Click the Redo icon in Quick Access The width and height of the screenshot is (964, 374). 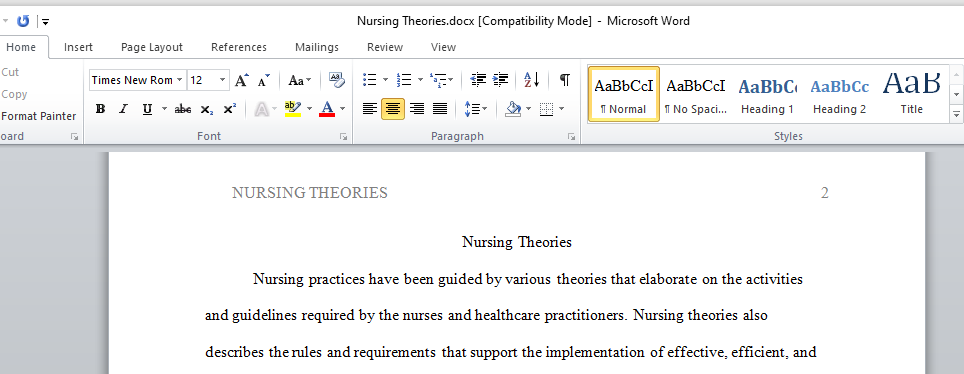click(23, 22)
